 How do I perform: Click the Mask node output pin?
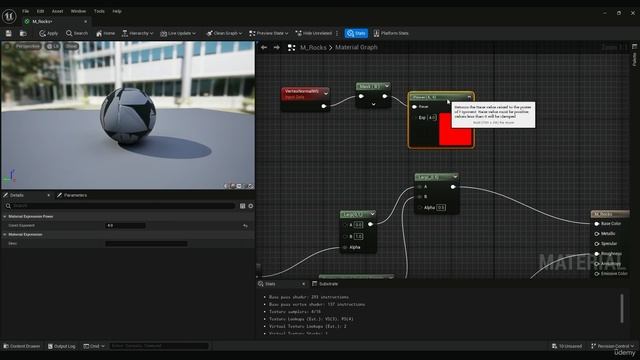point(384,96)
